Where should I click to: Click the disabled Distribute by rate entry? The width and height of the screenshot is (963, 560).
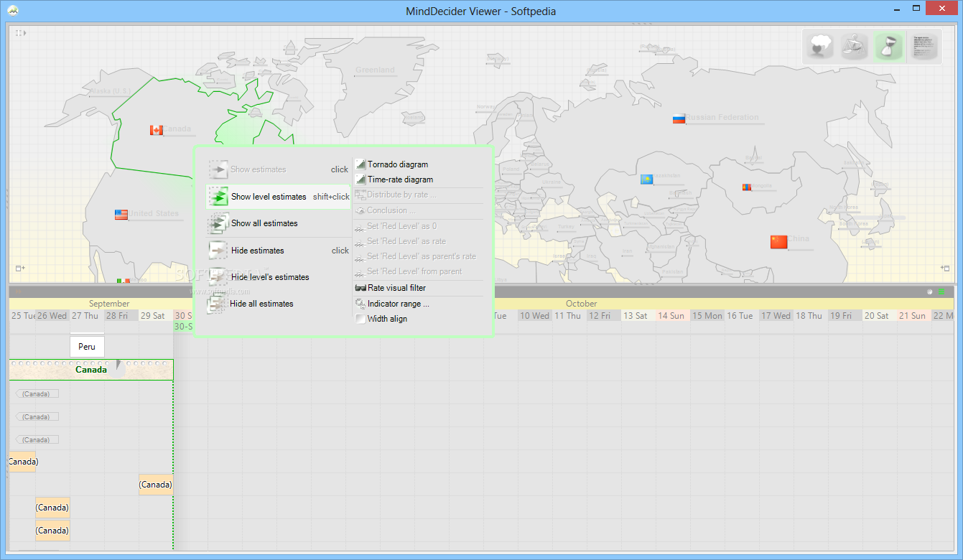pos(418,195)
